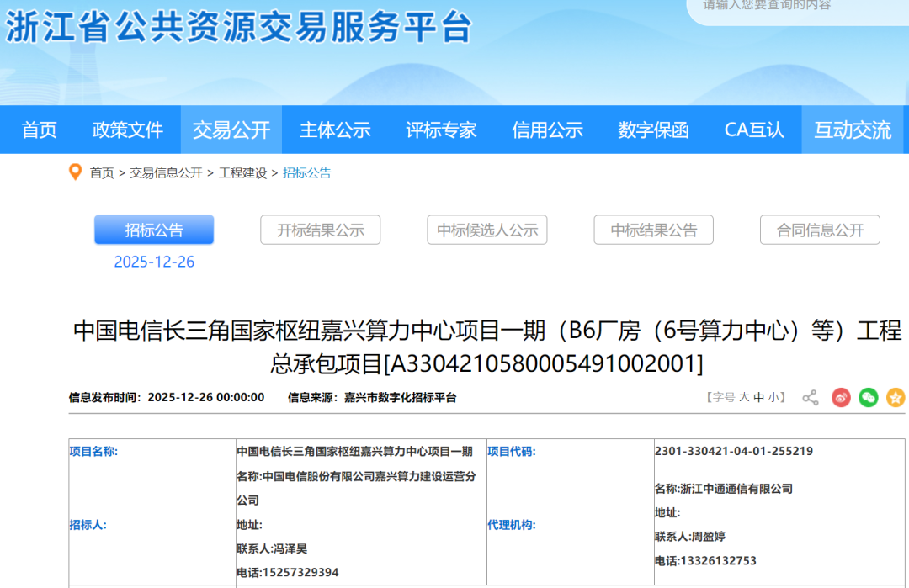Open the 互动交流 menu item
Viewport: 909px width, 588px height.
[852, 130]
